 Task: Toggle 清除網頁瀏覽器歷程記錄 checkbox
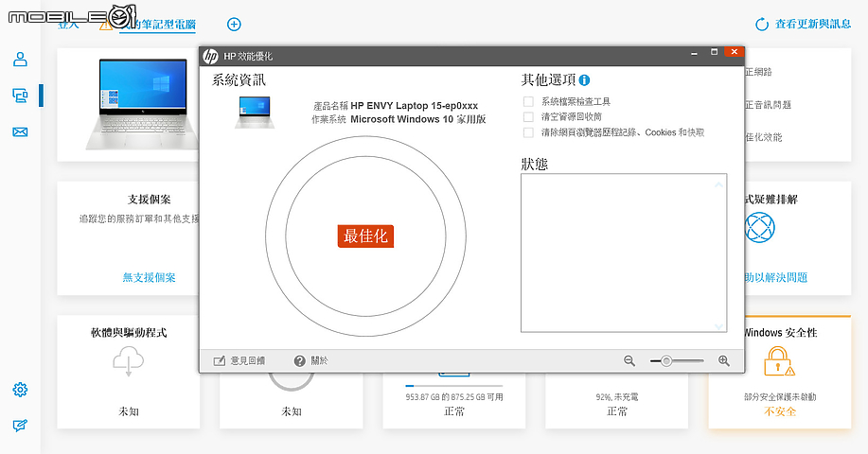529,132
